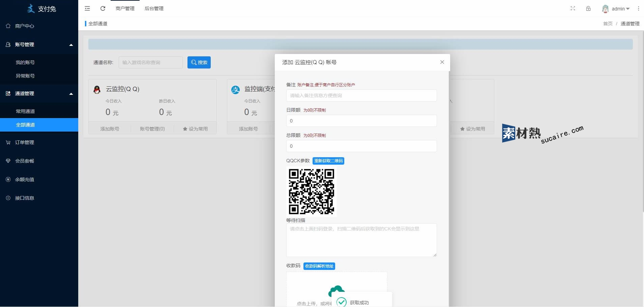Click the CK textarea under 等待扫描
This screenshot has height=307, width=644.
click(x=361, y=240)
